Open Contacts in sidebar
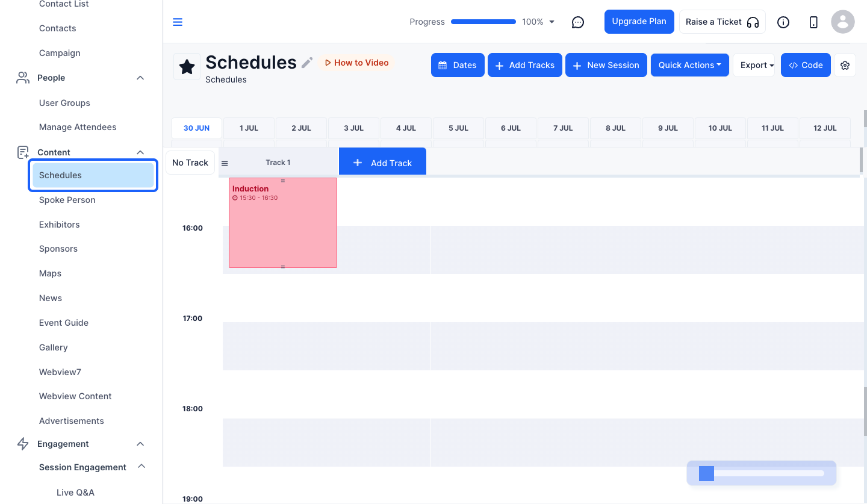The width and height of the screenshot is (867, 504). (58, 28)
